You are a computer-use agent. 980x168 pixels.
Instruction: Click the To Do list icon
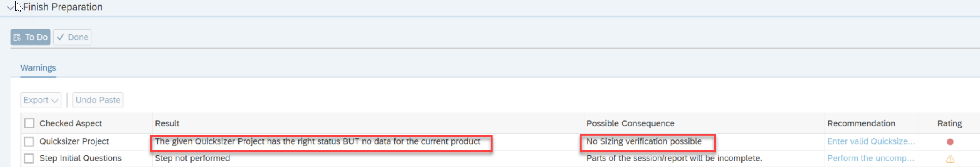17,38
